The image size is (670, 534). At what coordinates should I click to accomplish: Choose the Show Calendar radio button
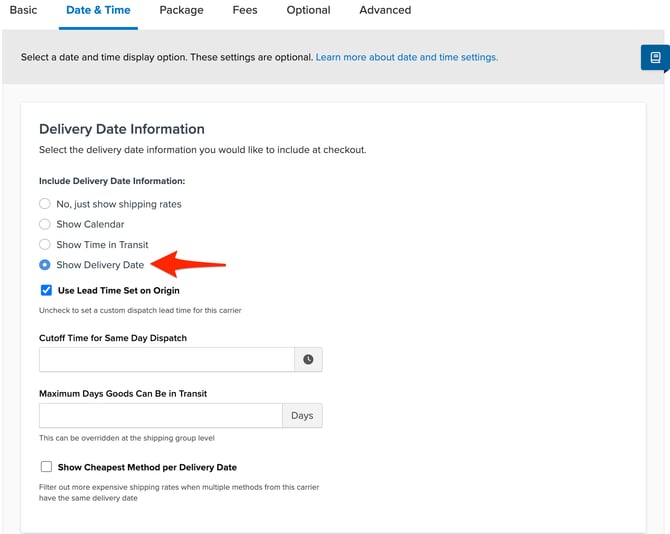click(x=45, y=224)
